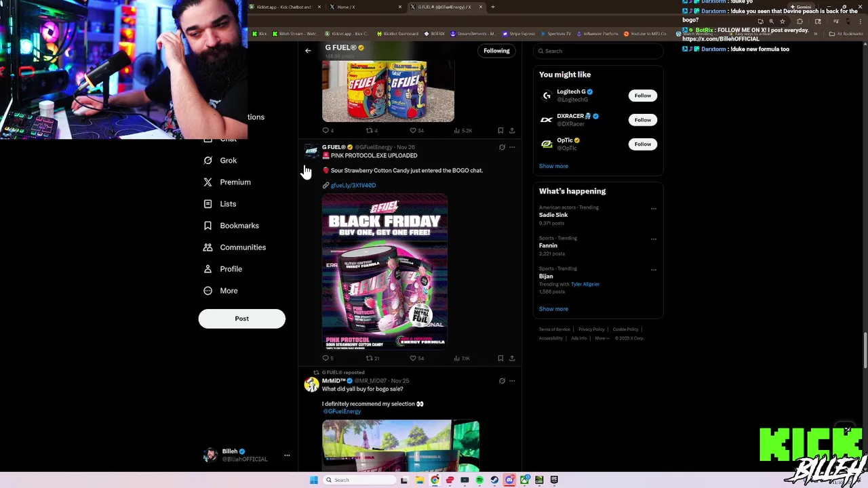Screen dimensions: 868x488
Task: Open the Sadie Sink trending topic
Action: tap(553, 215)
